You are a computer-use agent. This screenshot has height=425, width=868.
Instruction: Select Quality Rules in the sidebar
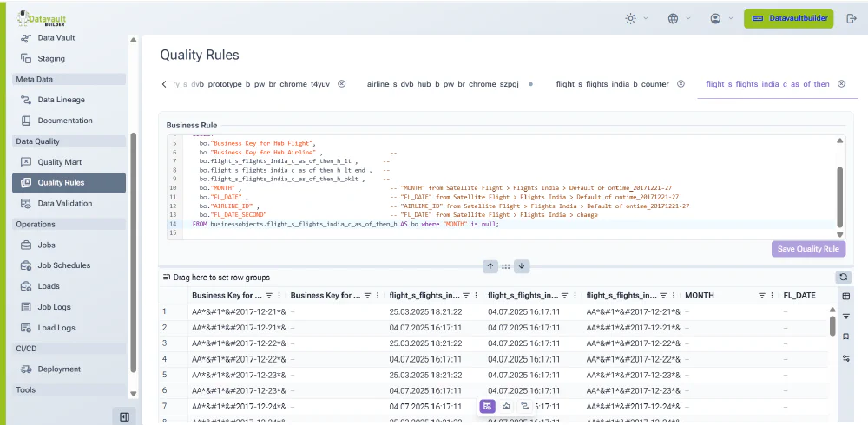tap(69, 183)
